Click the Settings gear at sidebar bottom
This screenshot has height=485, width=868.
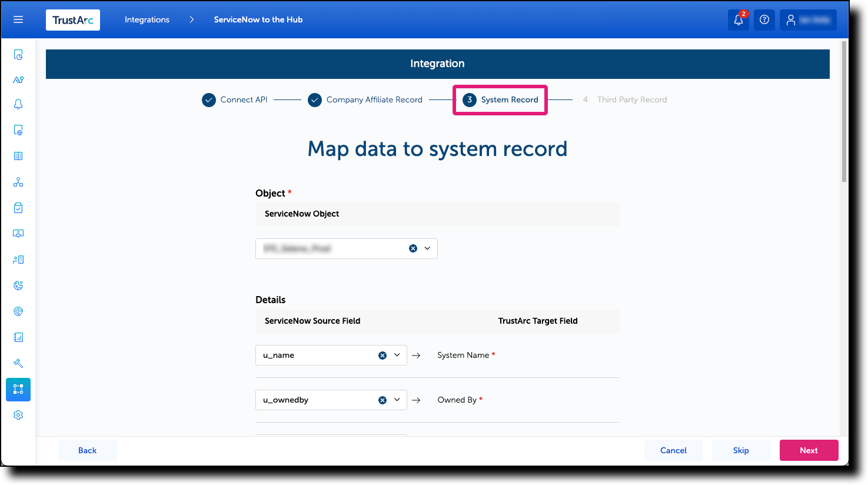point(18,415)
